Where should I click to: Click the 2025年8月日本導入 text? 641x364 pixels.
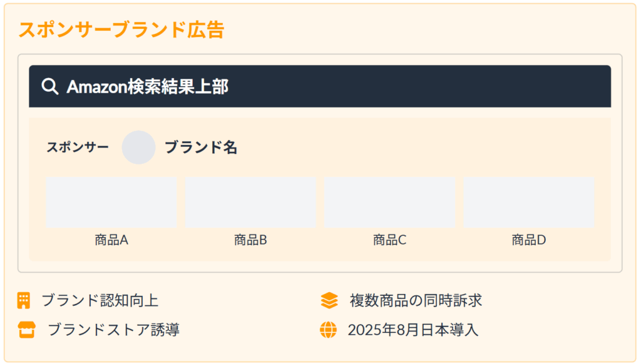pyautogui.click(x=413, y=330)
